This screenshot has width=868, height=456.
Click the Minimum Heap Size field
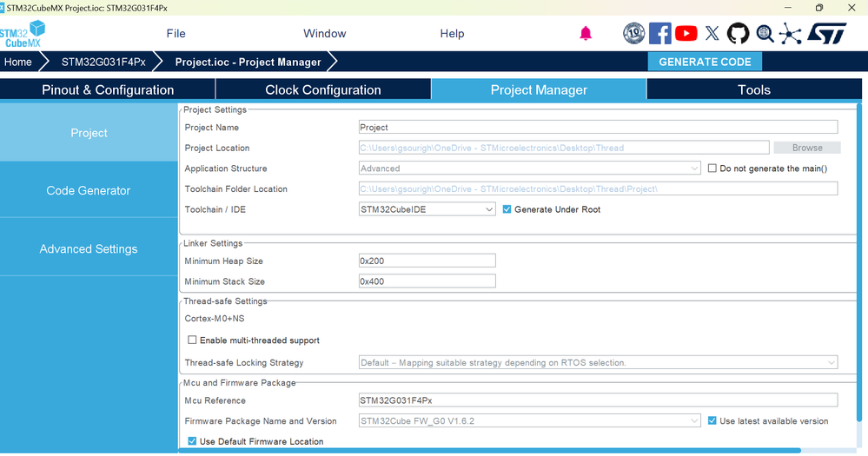pos(427,261)
